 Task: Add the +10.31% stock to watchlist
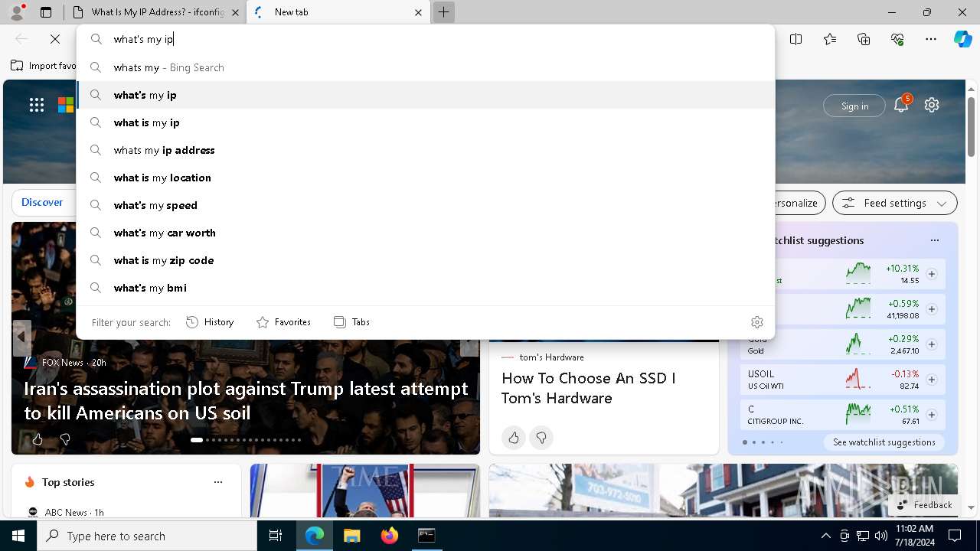(932, 274)
